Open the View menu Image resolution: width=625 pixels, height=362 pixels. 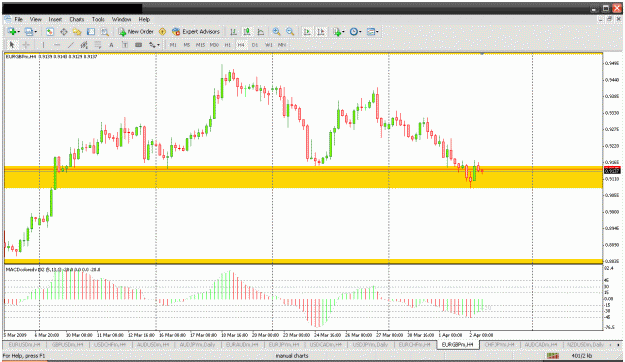tap(35, 19)
